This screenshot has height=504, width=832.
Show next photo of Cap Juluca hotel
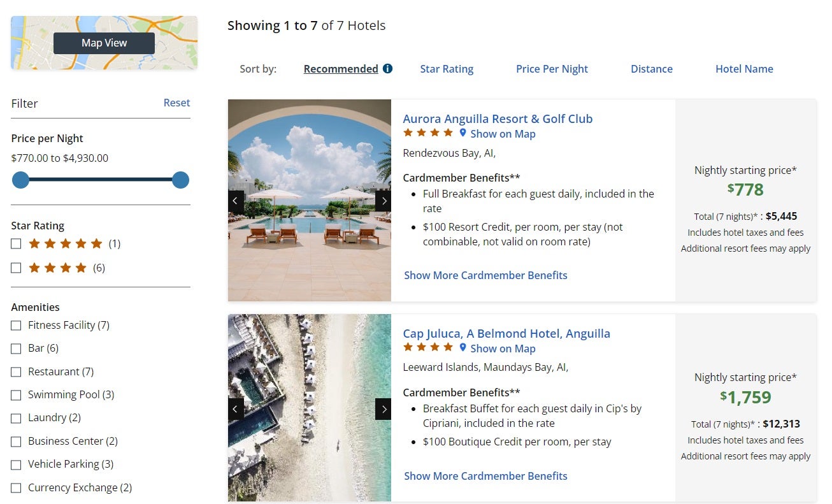click(383, 409)
